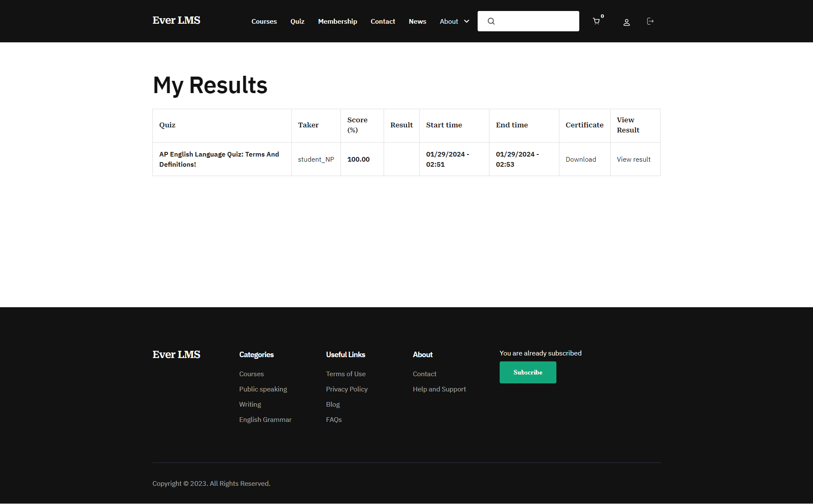Image resolution: width=813 pixels, height=504 pixels.
Task: Focus the header search input field
Action: click(x=528, y=21)
